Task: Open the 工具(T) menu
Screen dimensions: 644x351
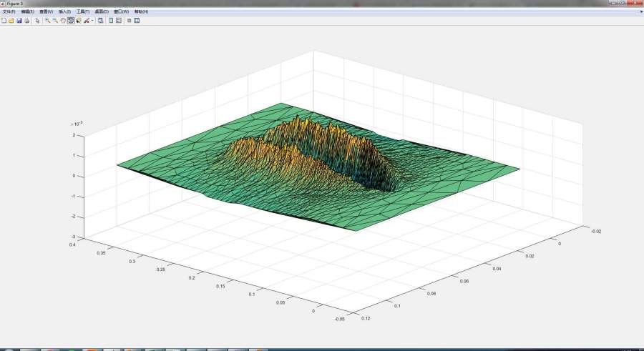Action: coord(83,12)
